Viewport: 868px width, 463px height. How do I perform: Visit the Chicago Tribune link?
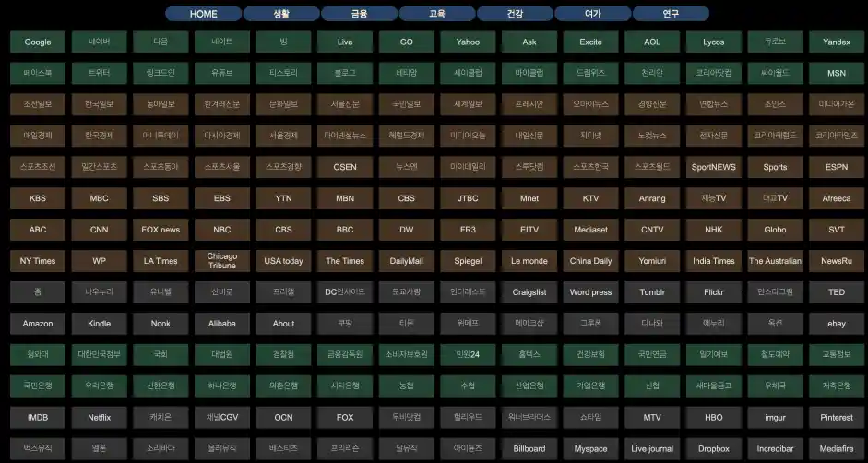point(222,261)
